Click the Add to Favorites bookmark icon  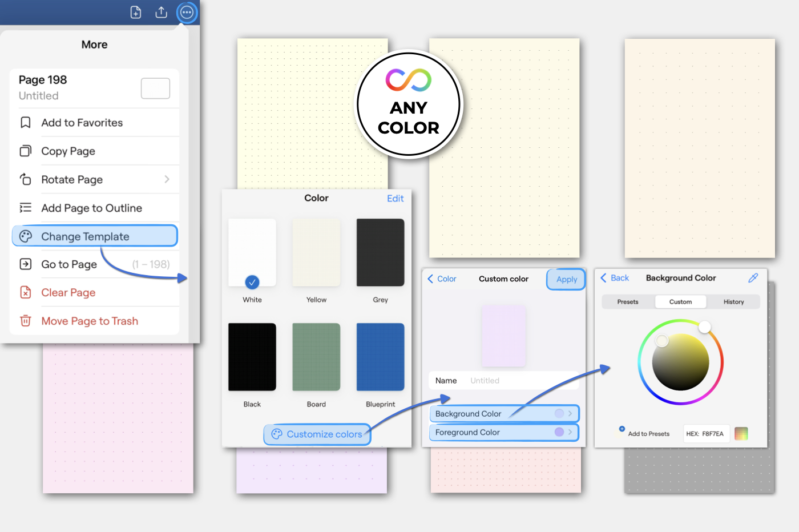(26, 123)
